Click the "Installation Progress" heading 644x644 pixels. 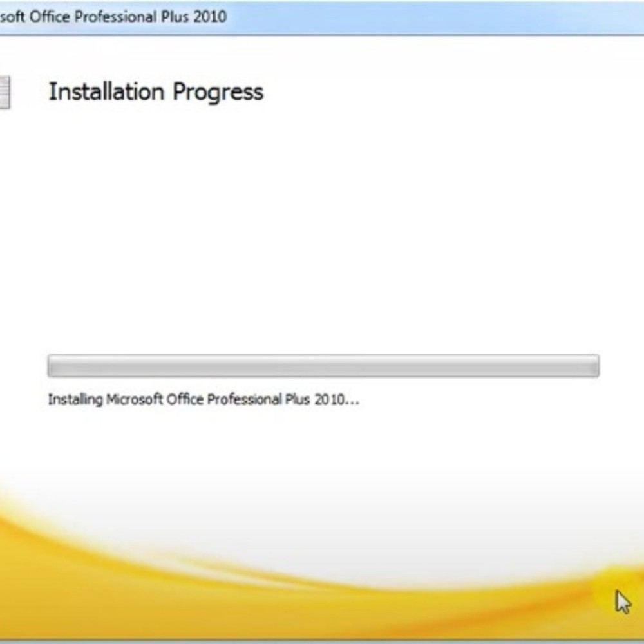(x=156, y=92)
